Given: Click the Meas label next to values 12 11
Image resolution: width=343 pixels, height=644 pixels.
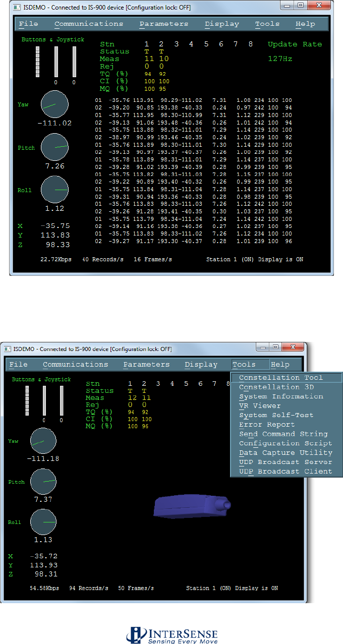Looking at the screenshot, I should (x=95, y=398).
